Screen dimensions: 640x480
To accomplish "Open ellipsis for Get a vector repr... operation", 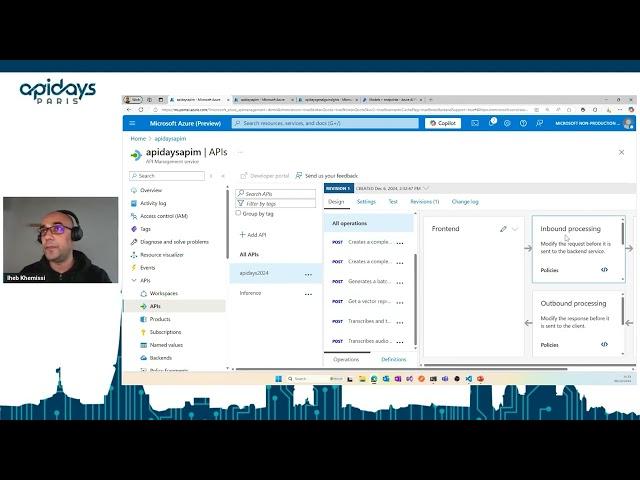I will 400,303.
